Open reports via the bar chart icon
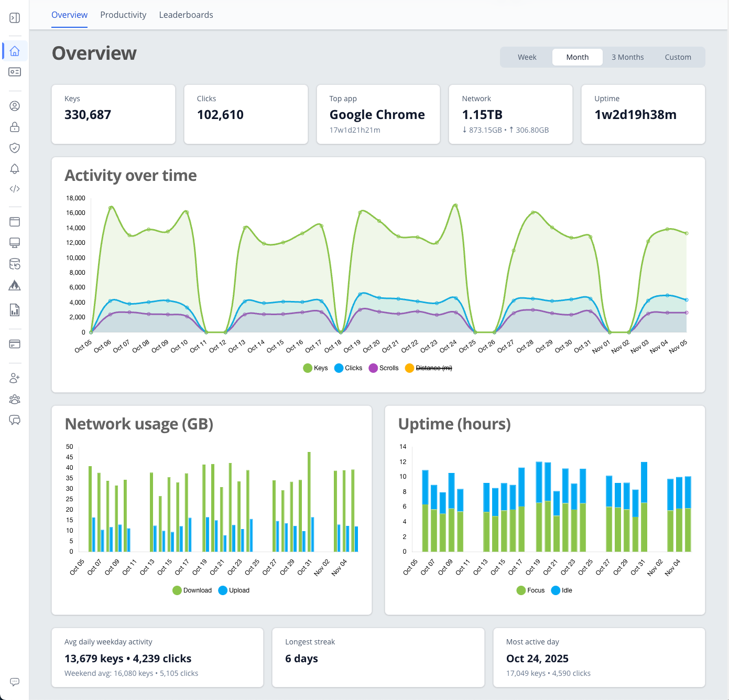 [15, 310]
